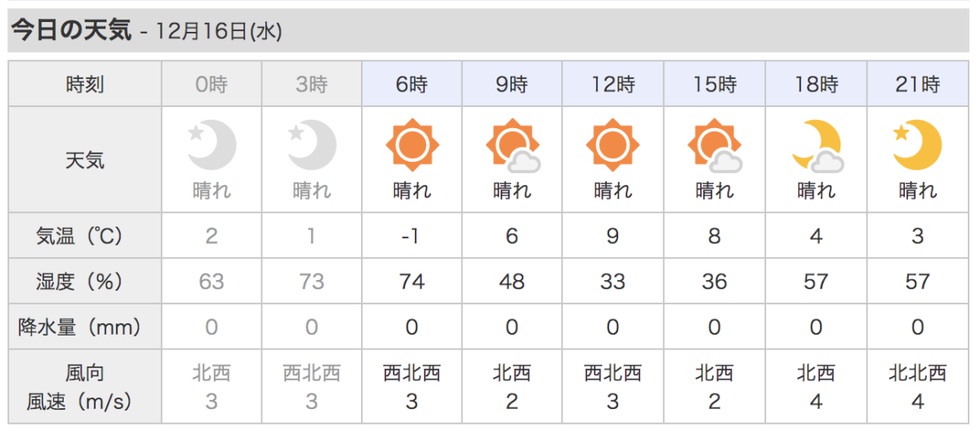Click the 降水量（mm） row label
Screen dimensions: 980x431
pyautogui.click(x=85, y=327)
